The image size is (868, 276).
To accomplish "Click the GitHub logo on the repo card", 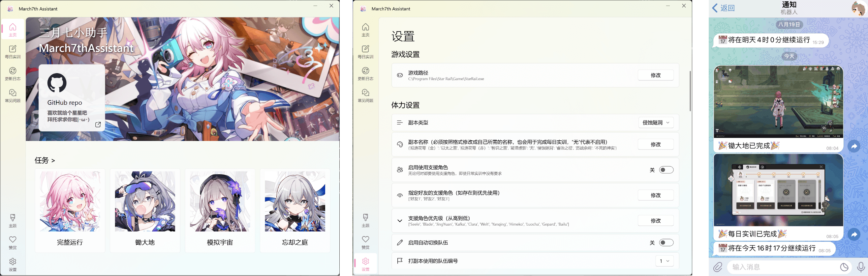I will click(57, 82).
